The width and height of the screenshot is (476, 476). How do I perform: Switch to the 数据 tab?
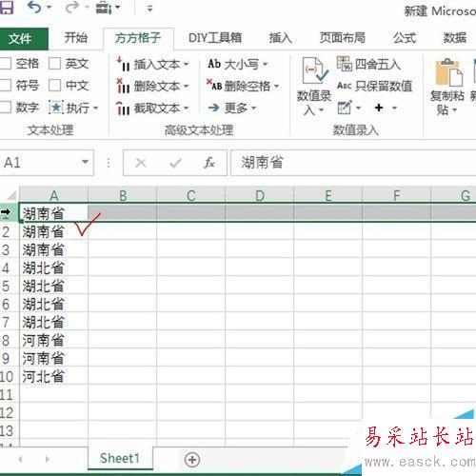tap(455, 38)
